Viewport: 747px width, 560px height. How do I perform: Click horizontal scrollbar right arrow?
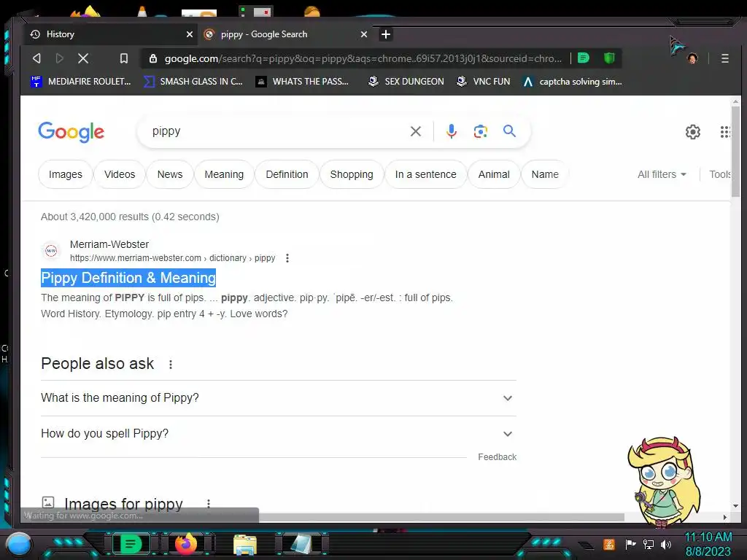click(725, 517)
